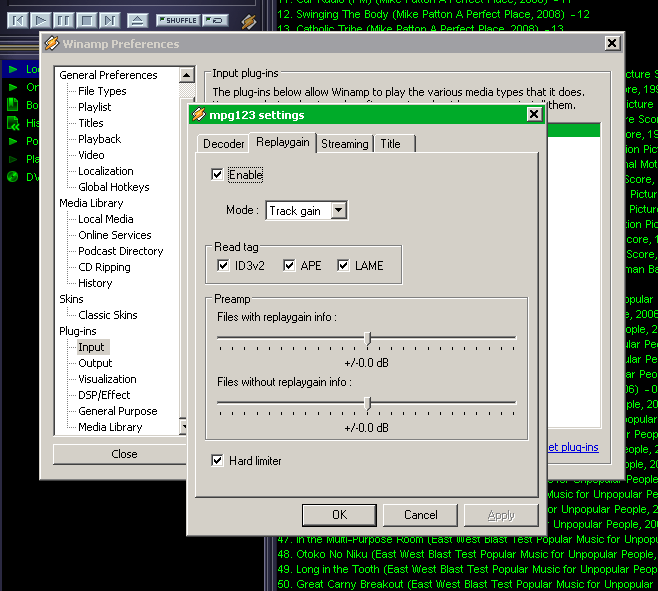Click playlist entry 12 Swinging The Body
Screen dimensions: 658x591
point(433,14)
